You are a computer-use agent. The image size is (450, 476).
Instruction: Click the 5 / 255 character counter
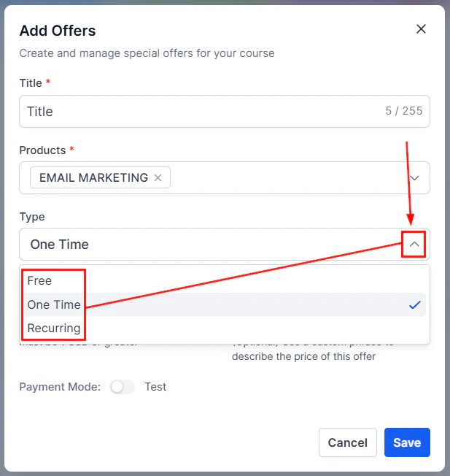point(403,111)
